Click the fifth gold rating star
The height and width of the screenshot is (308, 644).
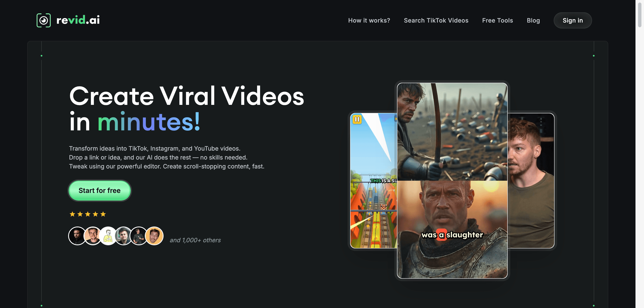[x=103, y=214]
